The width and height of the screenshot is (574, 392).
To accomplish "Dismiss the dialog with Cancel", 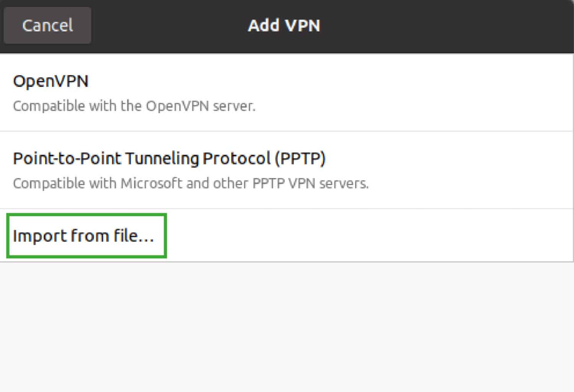I will 47,25.
